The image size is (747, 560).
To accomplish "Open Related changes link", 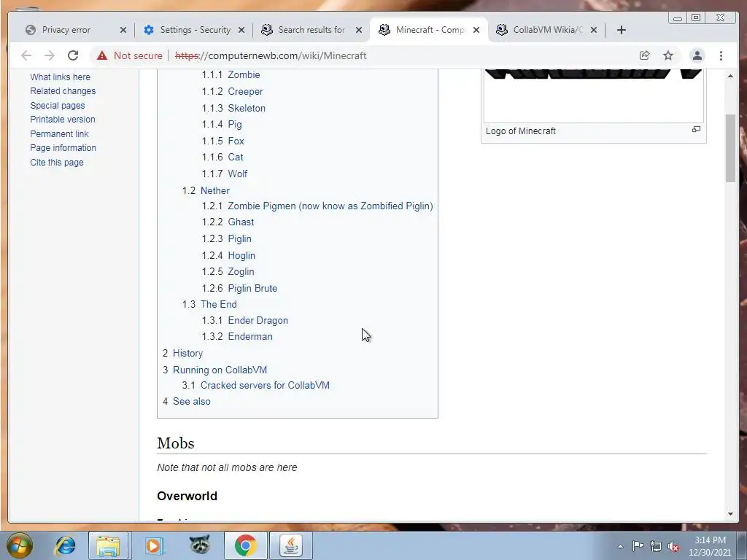I will (63, 91).
